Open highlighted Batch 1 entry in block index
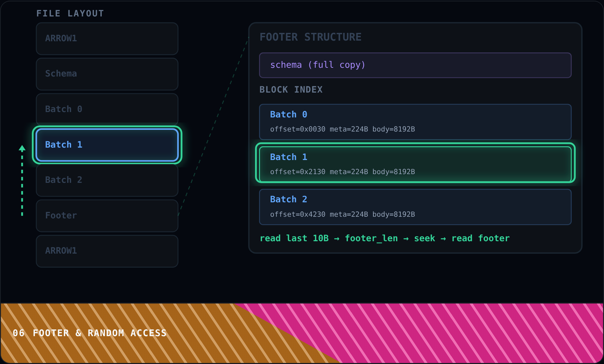The image size is (604, 364). pyautogui.click(x=415, y=164)
